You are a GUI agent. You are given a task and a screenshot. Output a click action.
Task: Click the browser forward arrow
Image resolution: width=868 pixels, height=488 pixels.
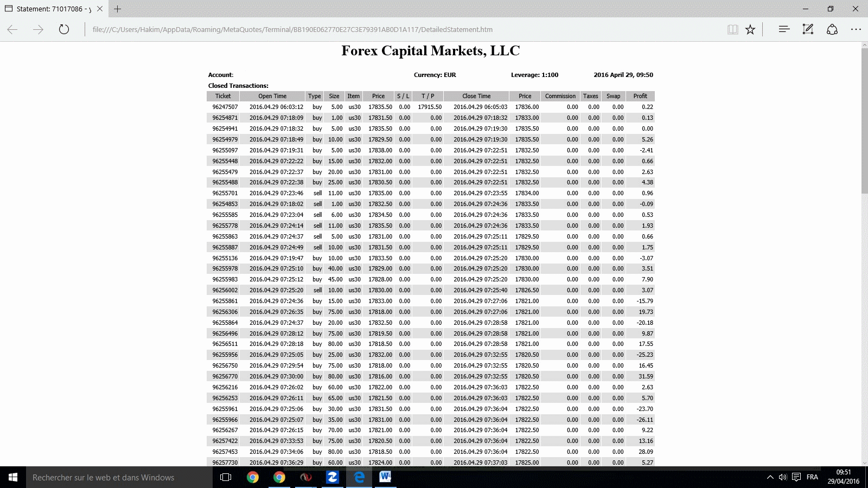pyautogui.click(x=38, y=30)
